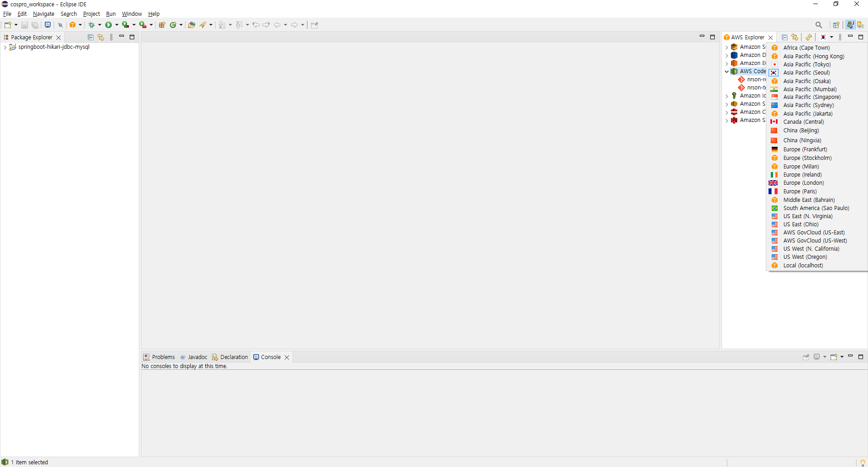Image resolution: width=868 pixels, height=467 pixels.
Task: Open Display Selected Console dropdown
Action: (825, 357)
